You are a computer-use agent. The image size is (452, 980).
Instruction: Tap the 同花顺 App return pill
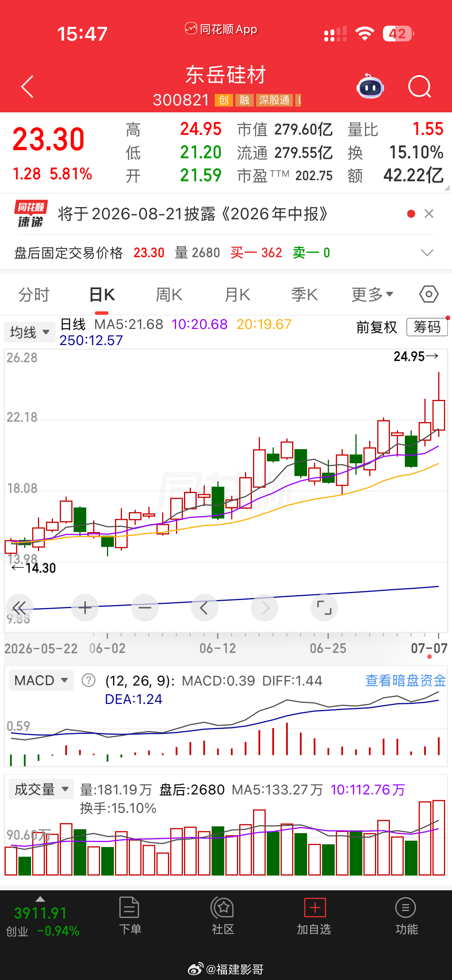pos(221,29)
